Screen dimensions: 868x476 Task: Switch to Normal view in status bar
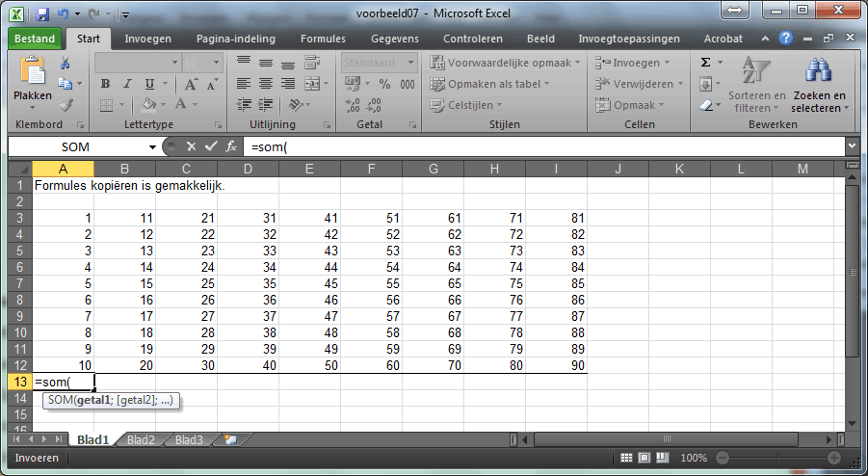626,458
